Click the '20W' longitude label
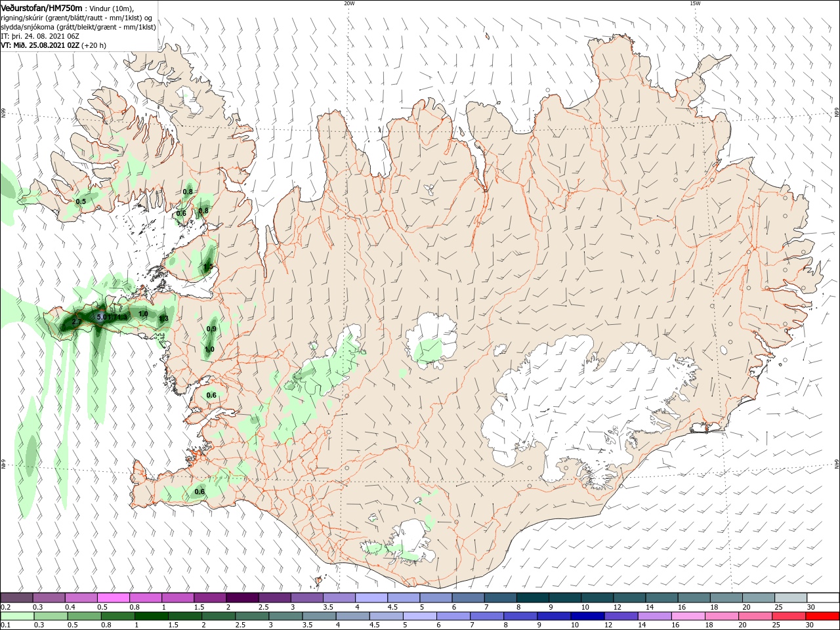The image size is (840, 630). [x=349, y=3]
